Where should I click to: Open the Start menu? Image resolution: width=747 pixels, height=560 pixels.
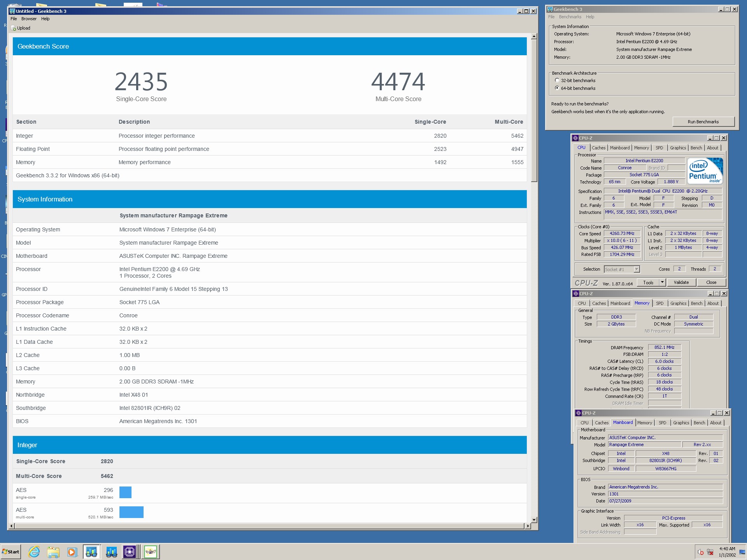point(11,551)
